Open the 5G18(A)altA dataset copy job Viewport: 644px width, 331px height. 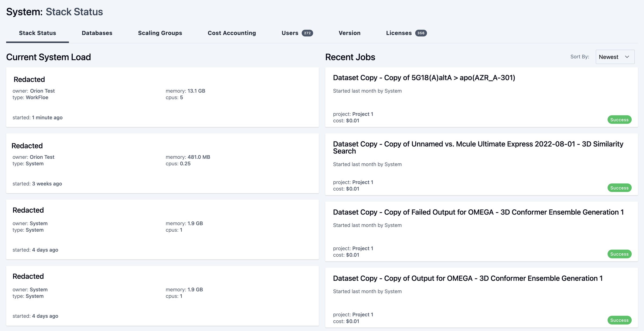click(424, 78)
